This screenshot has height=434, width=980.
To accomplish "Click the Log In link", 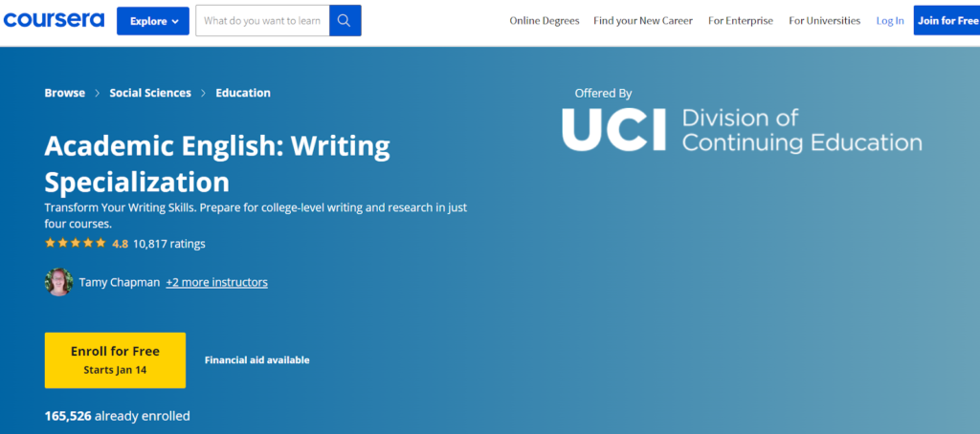I will coord(889,21).
